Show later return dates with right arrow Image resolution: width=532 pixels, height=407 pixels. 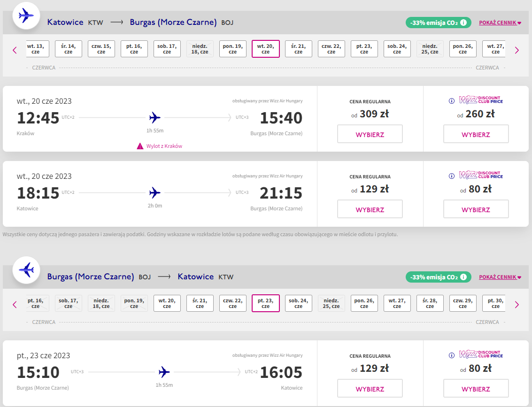517,305
